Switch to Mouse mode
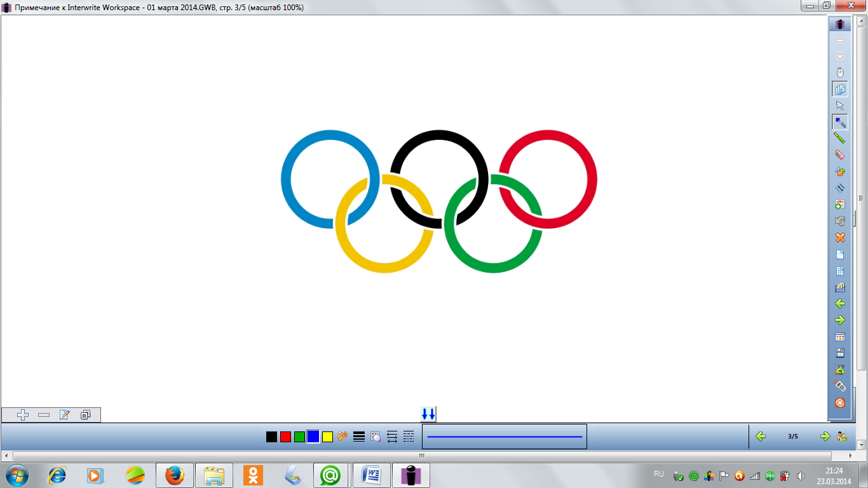The height and width of the screenshot is (488, 868). [x=840, y=72]
